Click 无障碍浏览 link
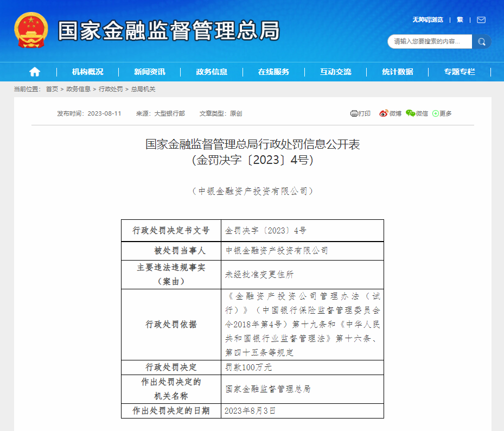 [x=428, y=20]
